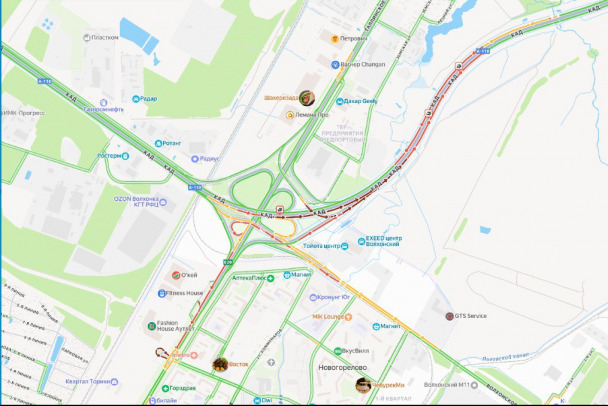Screen dimensions: 608x406
Task: Open the OZON Волхонка КГТ РФЦ label
Action: (x=136, y=202)
